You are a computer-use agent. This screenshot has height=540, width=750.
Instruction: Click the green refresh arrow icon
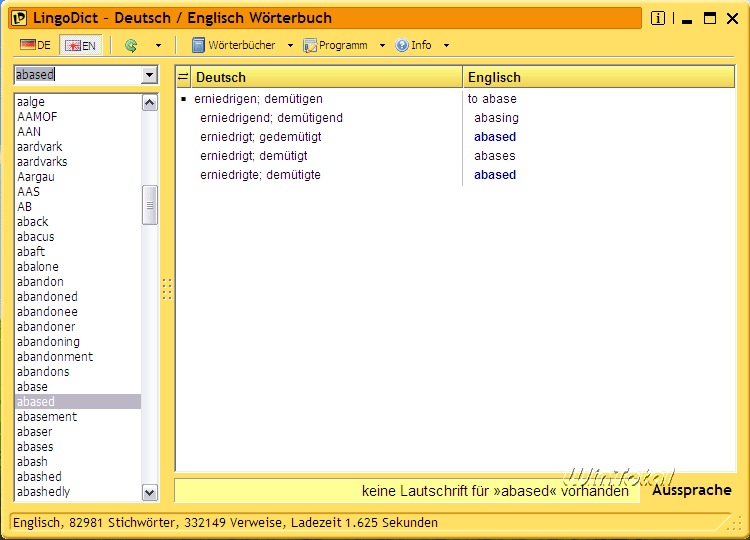pos(131,45)
